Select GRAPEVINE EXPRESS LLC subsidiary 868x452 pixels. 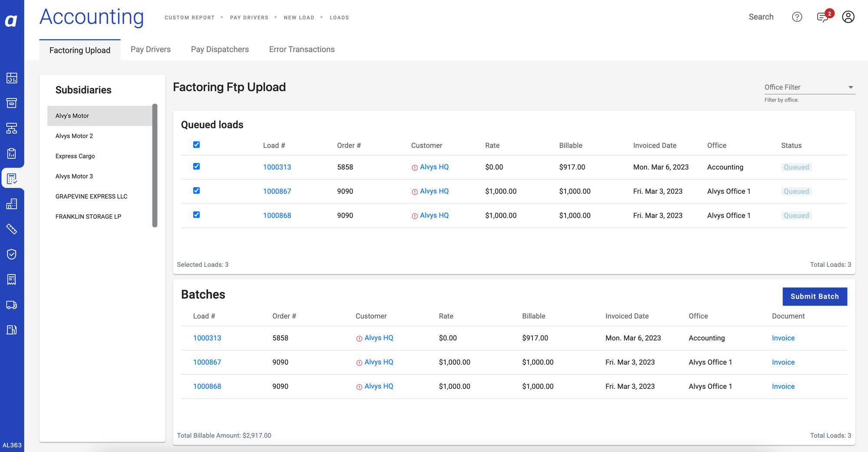tap(100, 197)
